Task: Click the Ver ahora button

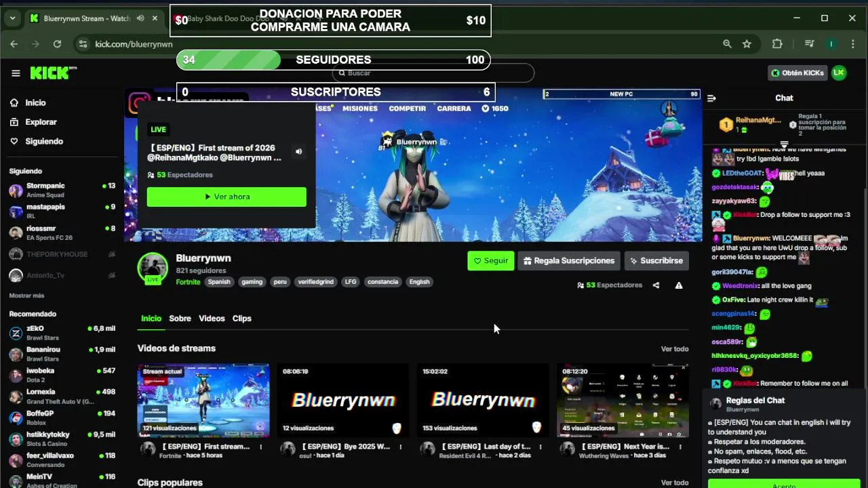Action: (226, 197)
